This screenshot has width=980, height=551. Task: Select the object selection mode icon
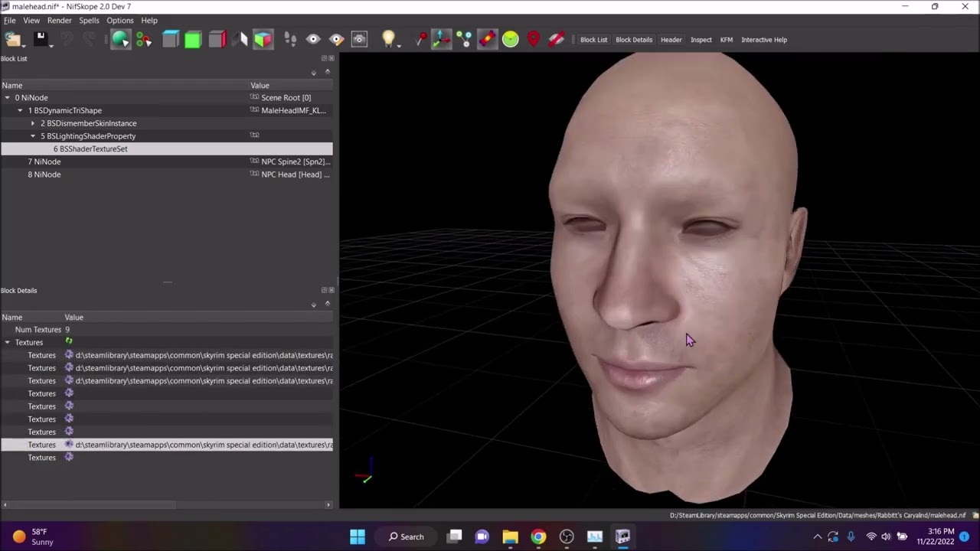120,39
